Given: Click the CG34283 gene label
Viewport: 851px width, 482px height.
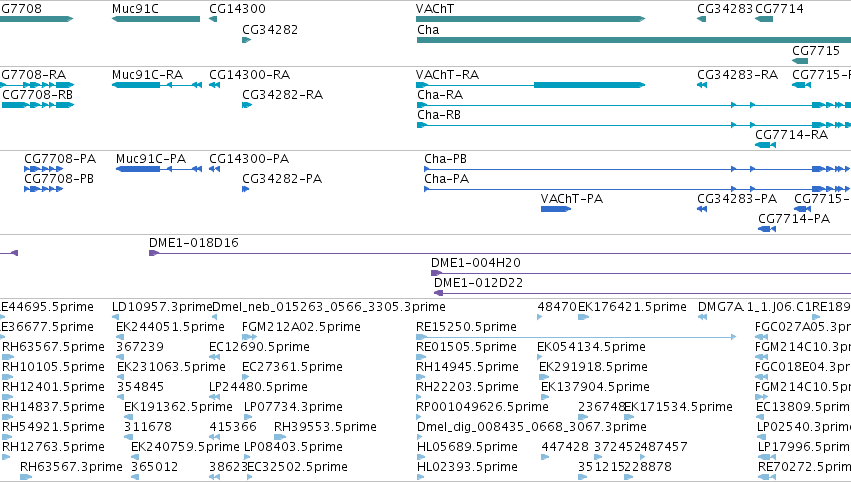Looking at the screenshot, I should click(x=725, y=9).
